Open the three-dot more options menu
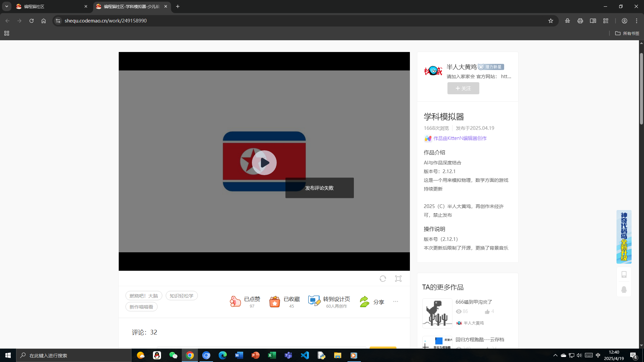 coord(396,301)
